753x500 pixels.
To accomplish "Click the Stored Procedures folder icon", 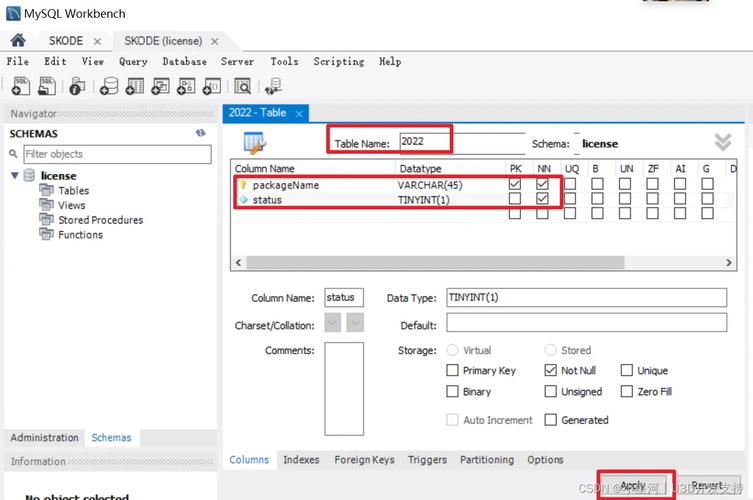I will pyautogui.click(x=47, y=220).
